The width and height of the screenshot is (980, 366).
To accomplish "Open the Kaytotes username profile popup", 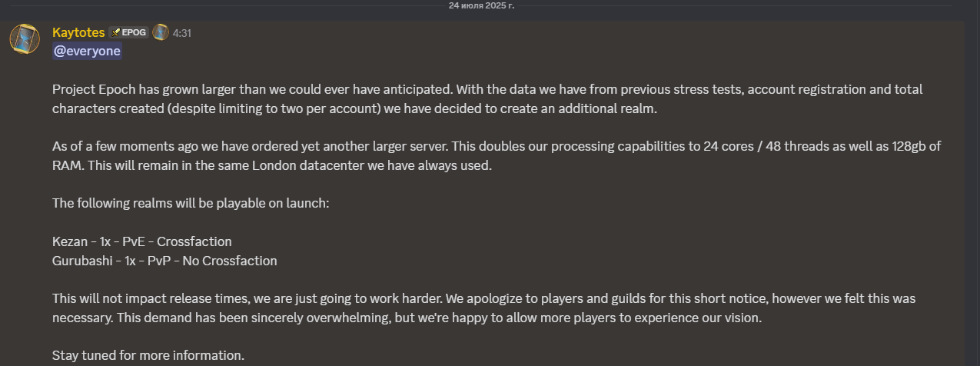I will pos(78,32).
